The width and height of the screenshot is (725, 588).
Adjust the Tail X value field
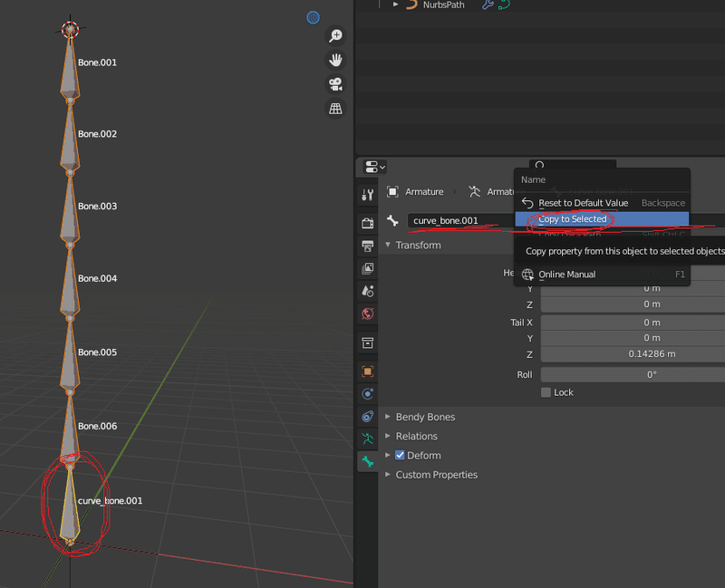pos(633,323)
